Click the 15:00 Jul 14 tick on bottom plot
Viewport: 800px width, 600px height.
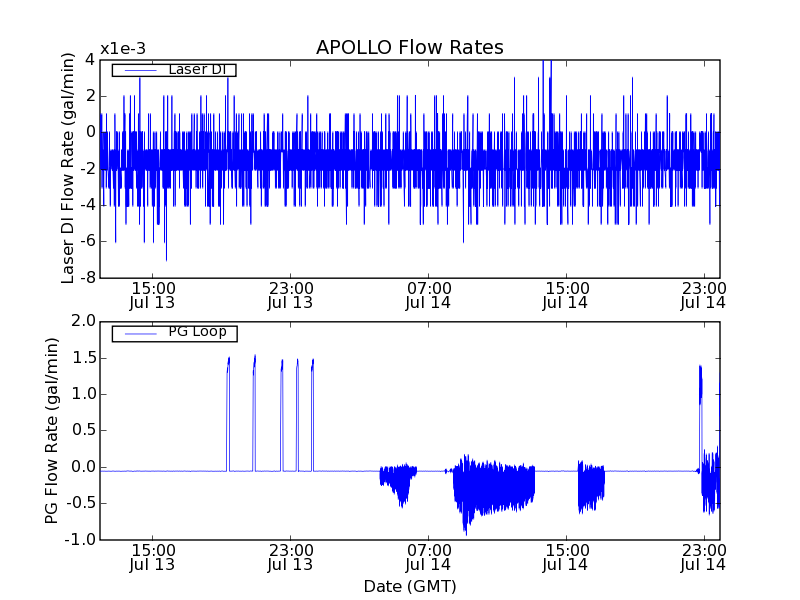click(566, 557)
